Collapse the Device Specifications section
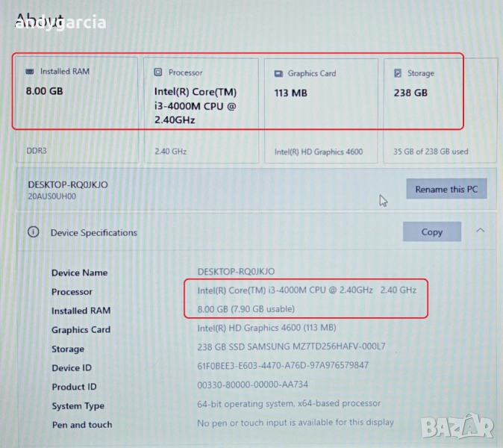Screen dimensions: 503x448 tap(481, 231)
